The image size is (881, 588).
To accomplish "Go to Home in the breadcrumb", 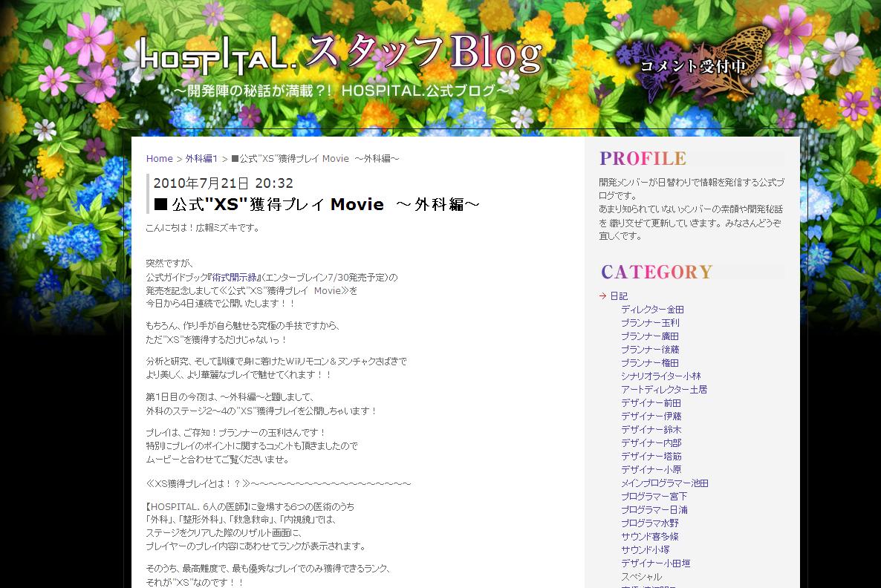I will click(160, 159).
